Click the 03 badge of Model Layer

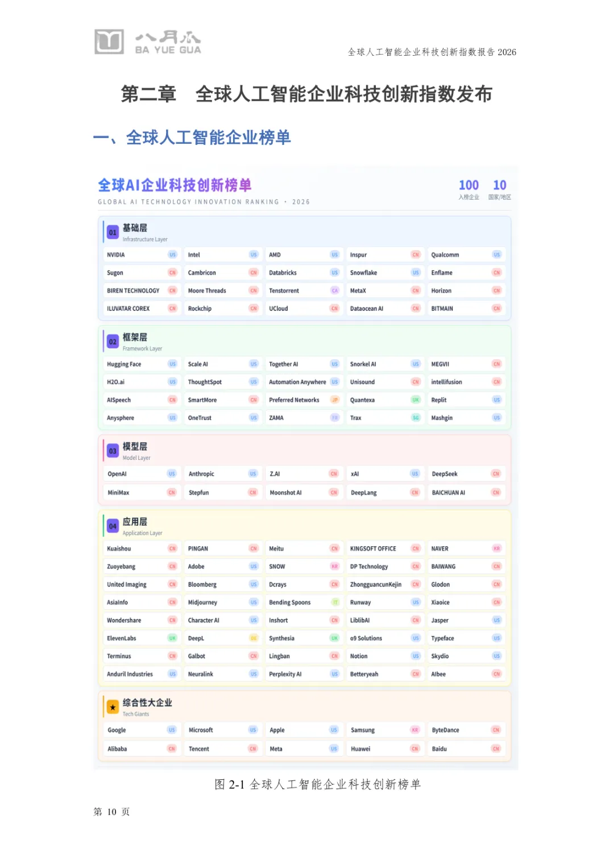pos(113,451)
